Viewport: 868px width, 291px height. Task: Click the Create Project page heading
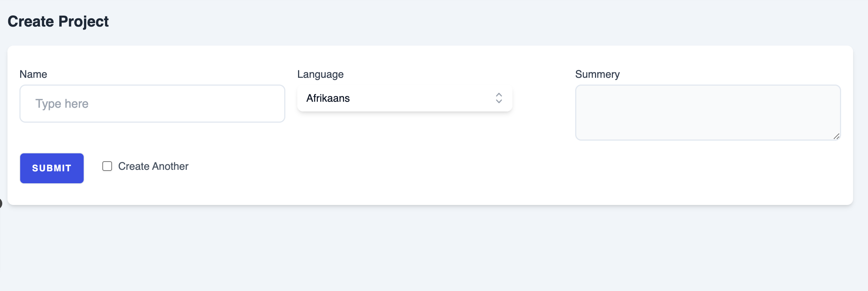(58, 21)
